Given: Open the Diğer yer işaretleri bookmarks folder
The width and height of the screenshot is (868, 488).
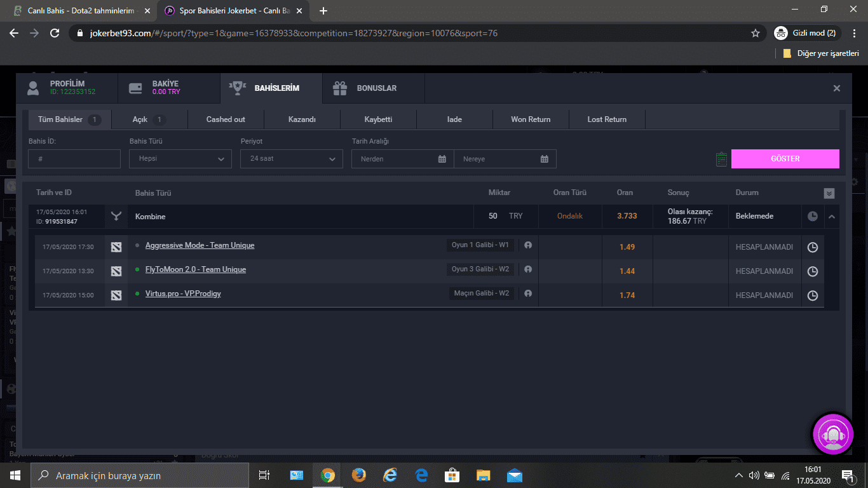Looking at the screenshot, I should 821,53.
